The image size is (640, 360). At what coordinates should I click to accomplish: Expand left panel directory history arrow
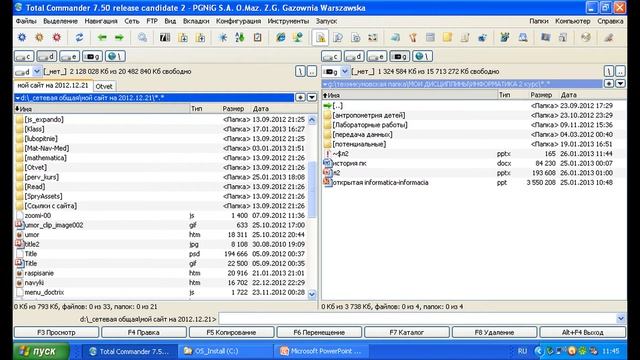click(x=312, y=98)
